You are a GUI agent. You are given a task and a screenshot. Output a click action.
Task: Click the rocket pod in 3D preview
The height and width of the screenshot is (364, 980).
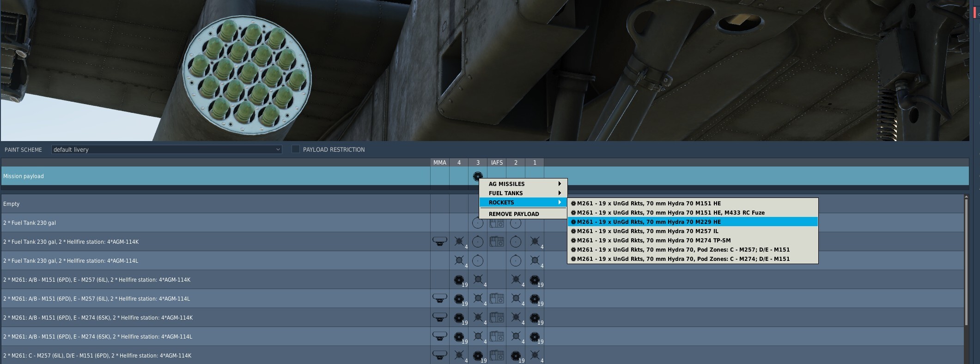pyautogui.click(x=247, y=75)
